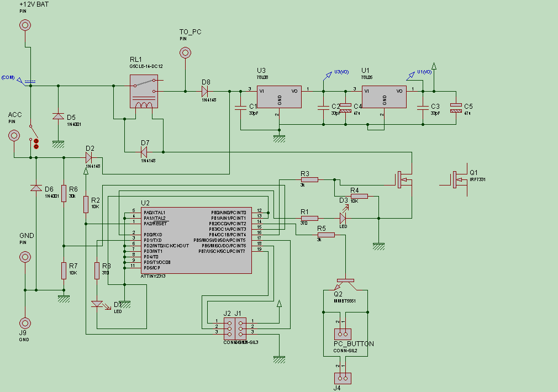The image size is (558, 392).
Task: Select electrolytic capacitor C4
Action: [345, 108]
